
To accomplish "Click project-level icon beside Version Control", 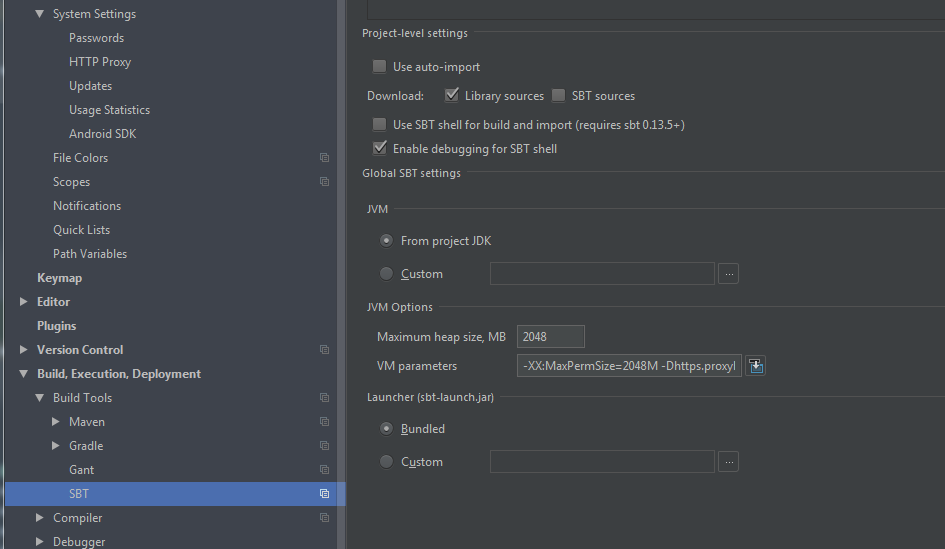I will (x=324, y=350).
